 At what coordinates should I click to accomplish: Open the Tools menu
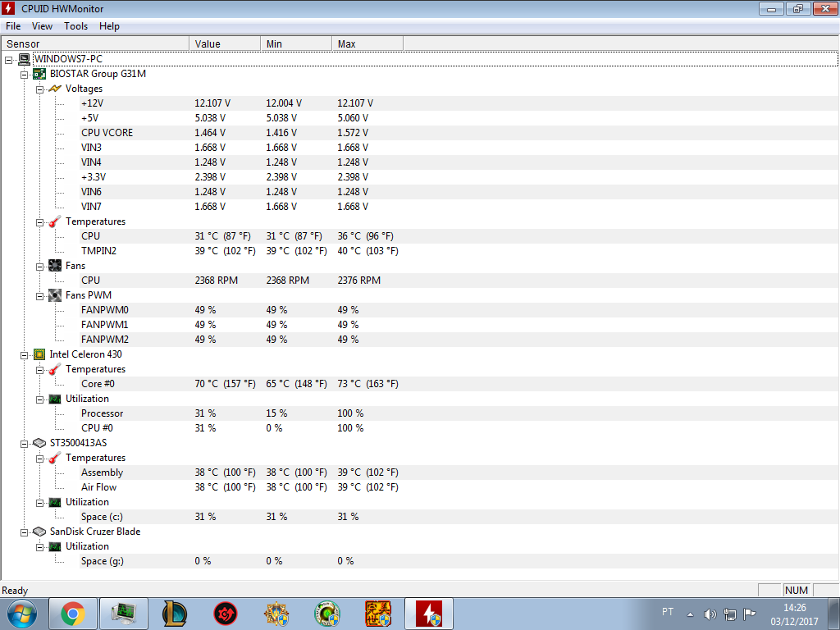[76, 26]
